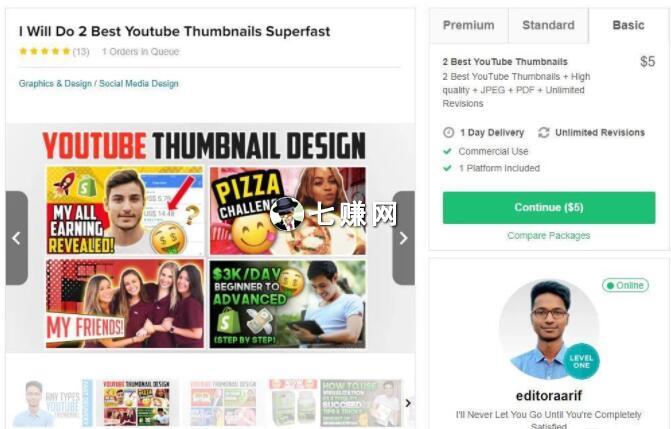Open editoraarif seller profile photo
The width and height of the screenshot is (671, 429).
point(549,329)
